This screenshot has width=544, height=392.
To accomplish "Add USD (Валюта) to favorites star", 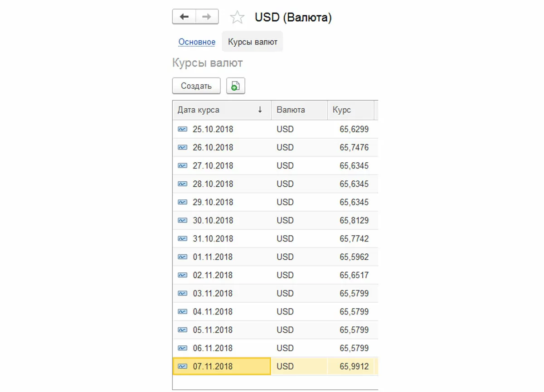I will tap(237, 18).
